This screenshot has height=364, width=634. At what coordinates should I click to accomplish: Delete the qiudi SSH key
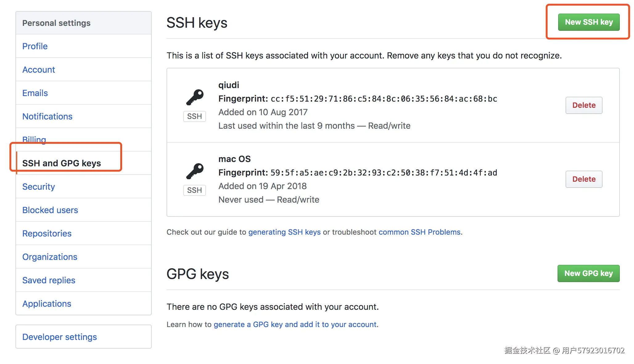pyautogui.click(x=584, y=105)
